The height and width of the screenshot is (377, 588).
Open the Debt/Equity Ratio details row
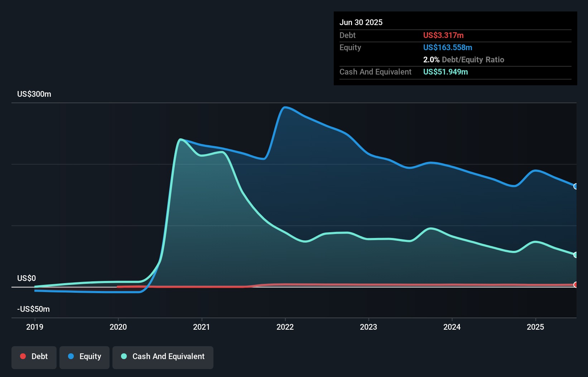464,59
